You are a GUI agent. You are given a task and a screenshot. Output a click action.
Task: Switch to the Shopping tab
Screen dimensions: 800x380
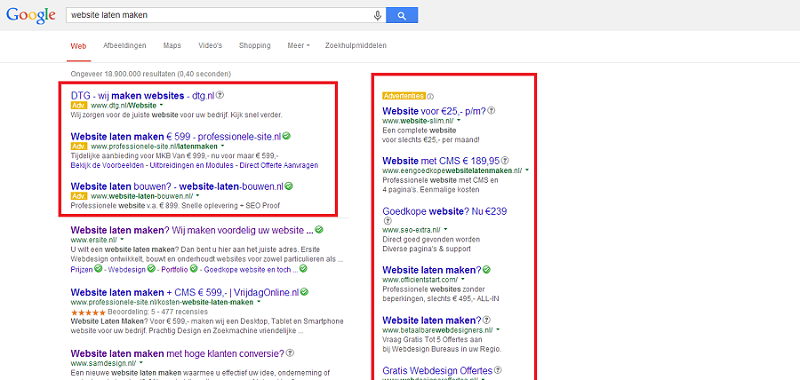[x=255, y=45]
